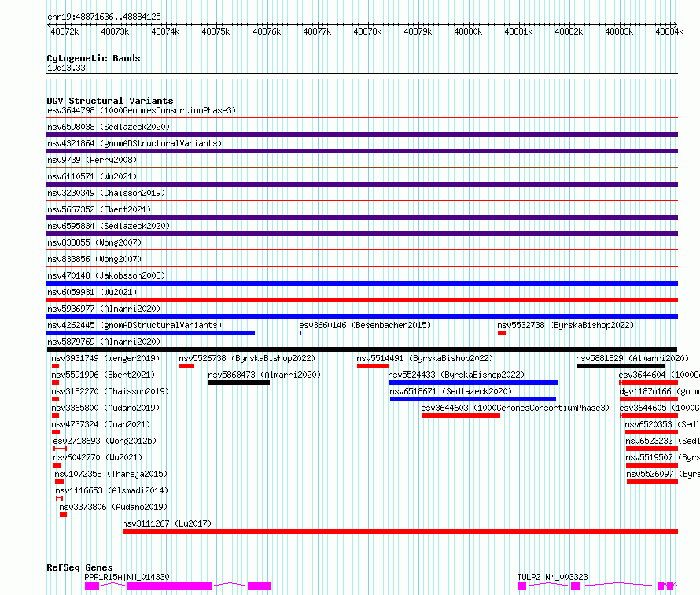Click the red nsv5532738 feature block
Image resolution: width=700 pixels, height=595 pixels.
click(502, 333)
